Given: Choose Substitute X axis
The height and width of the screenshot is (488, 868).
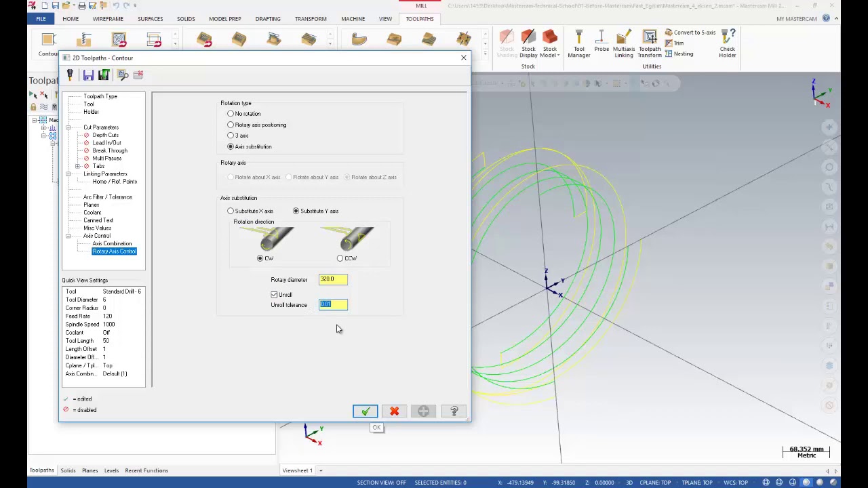Looking at the screenshot, I should click(x=231, y=211).
